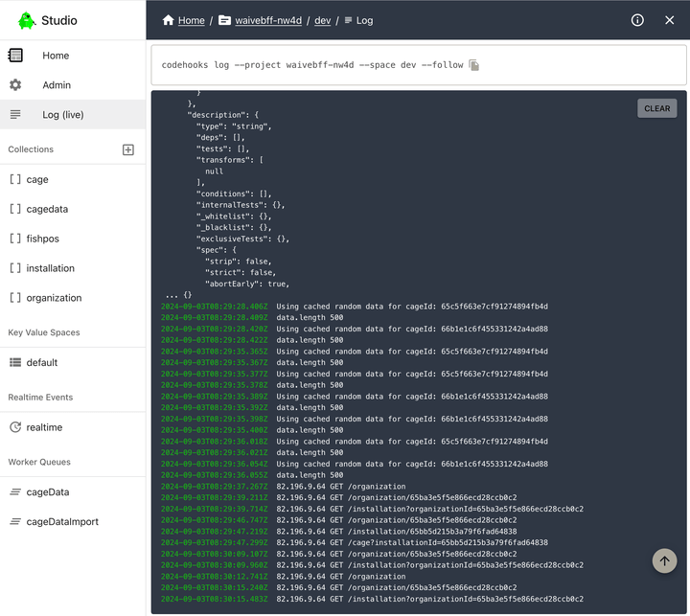Open dev space breadcrumb link

click(x=323, y=20)
